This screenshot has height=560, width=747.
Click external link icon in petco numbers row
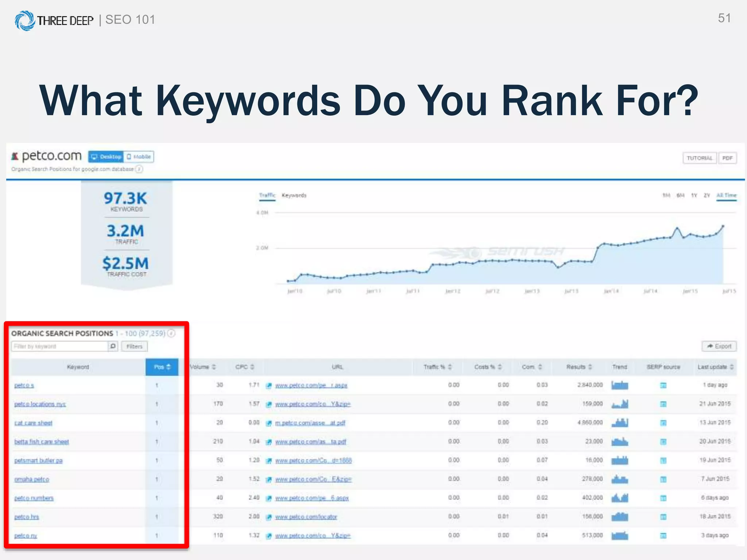tap(269, 498)
